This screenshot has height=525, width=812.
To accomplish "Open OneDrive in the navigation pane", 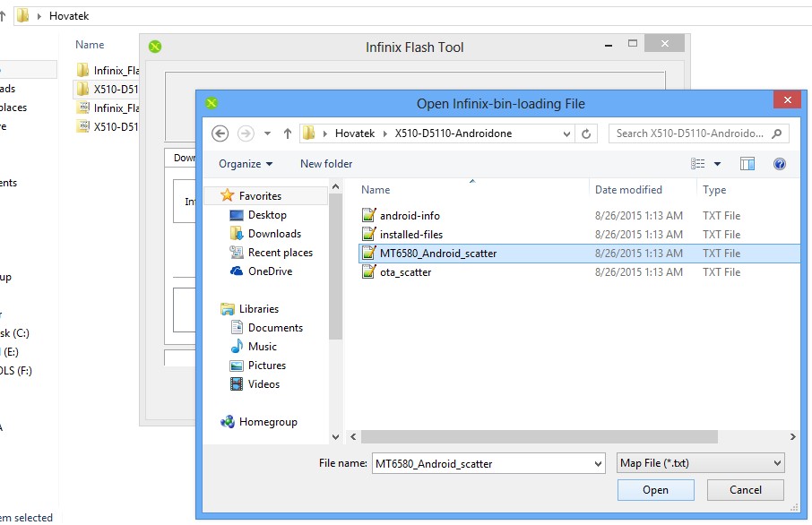I will pyautogui.click(x=270, y=271).
